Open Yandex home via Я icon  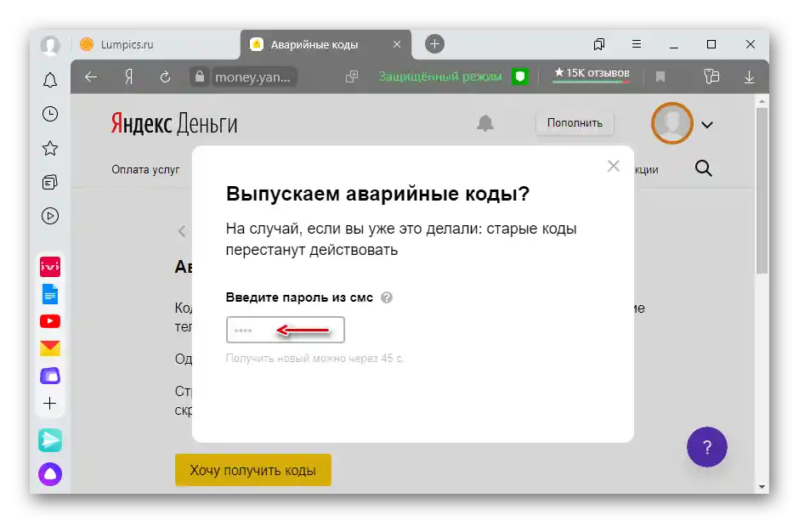point(129,77)
